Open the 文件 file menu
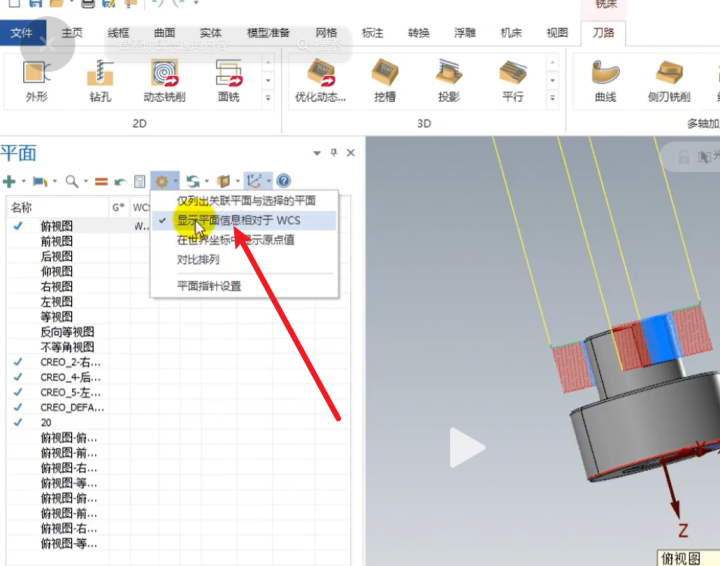The width and height of the screenshot is (720, 566). coord(22,33)
